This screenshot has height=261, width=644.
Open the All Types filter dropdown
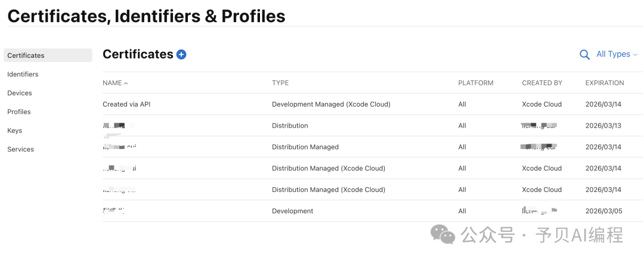(x=617, y=54)
